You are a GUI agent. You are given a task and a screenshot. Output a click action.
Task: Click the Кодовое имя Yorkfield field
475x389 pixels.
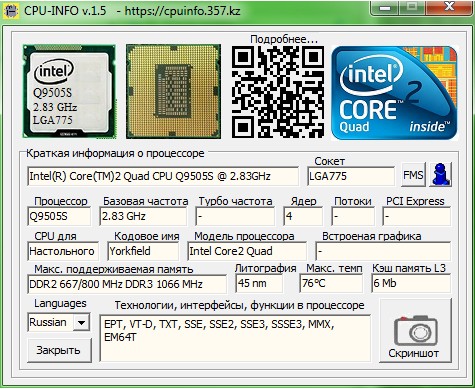pos(143,251)
